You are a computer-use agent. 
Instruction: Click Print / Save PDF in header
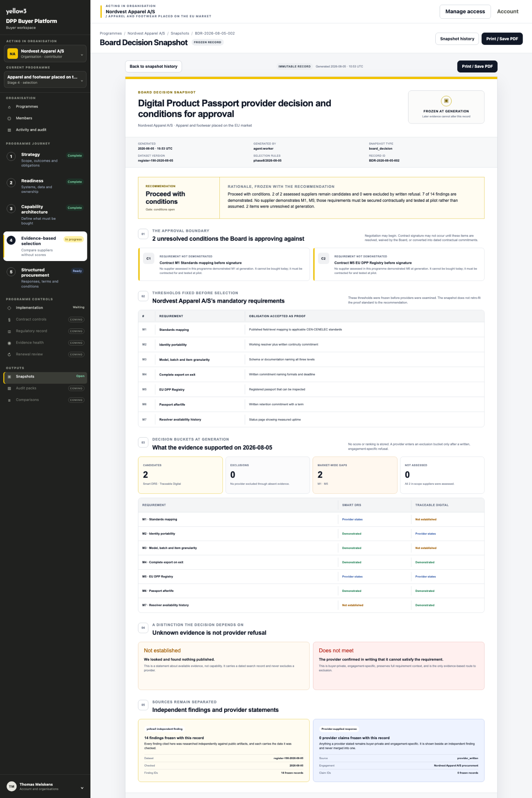coord(502,39)
